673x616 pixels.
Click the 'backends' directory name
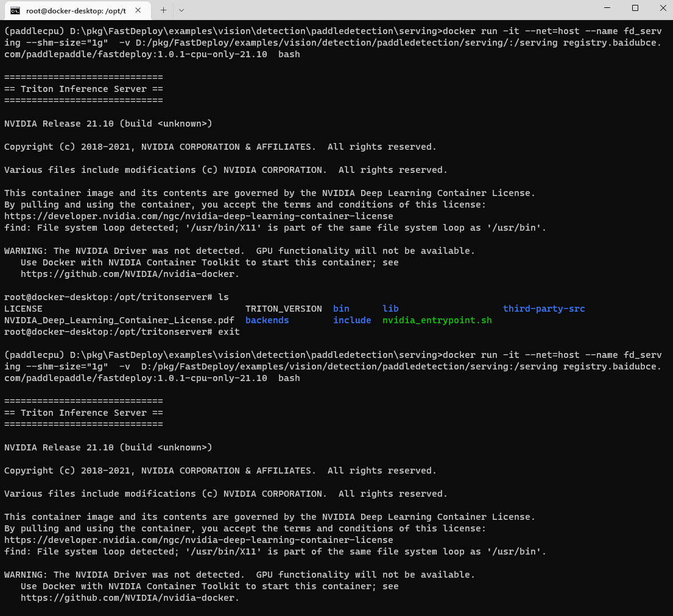tap(267, 320)
